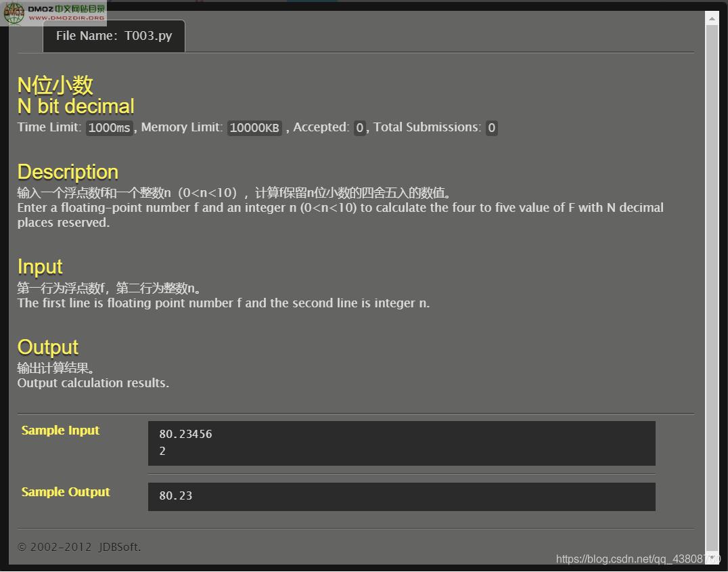728x572 pixels.
Task: Click the text '第一行为浮点数f，第二行为整数n。'
Action: pos(110,288)
